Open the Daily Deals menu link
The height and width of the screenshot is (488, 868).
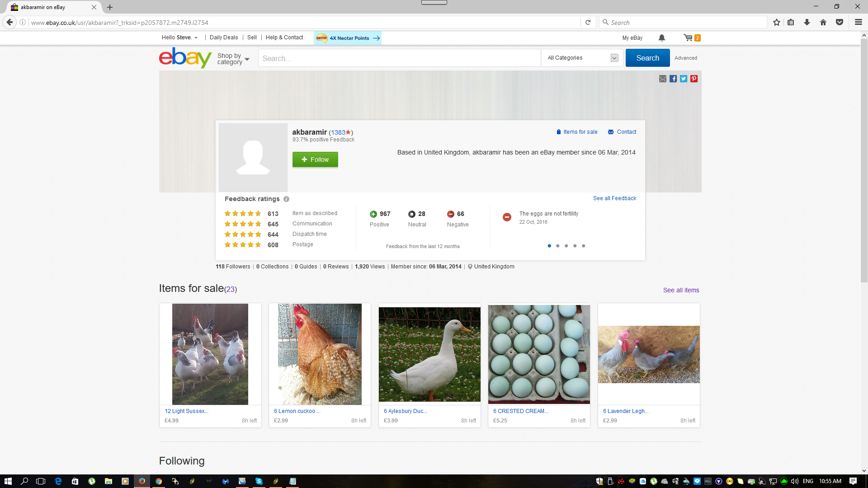[x=224, y=38]
